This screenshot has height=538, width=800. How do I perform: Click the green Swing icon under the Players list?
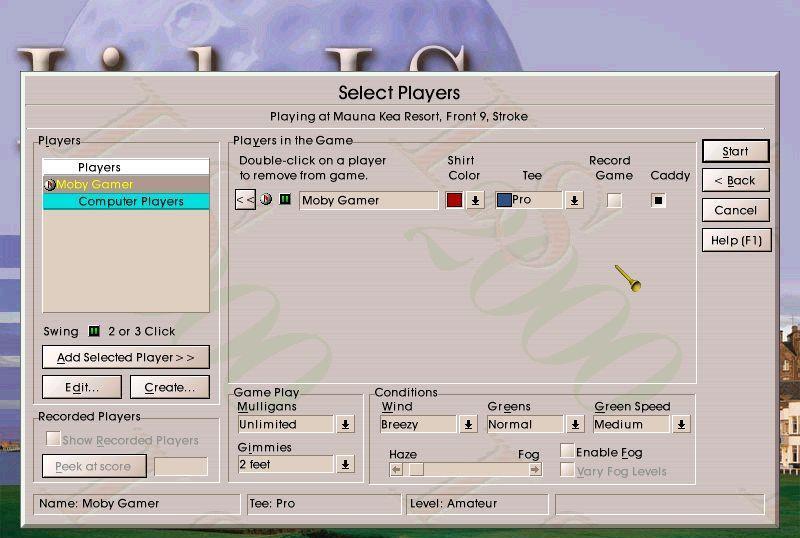[94, 331]
